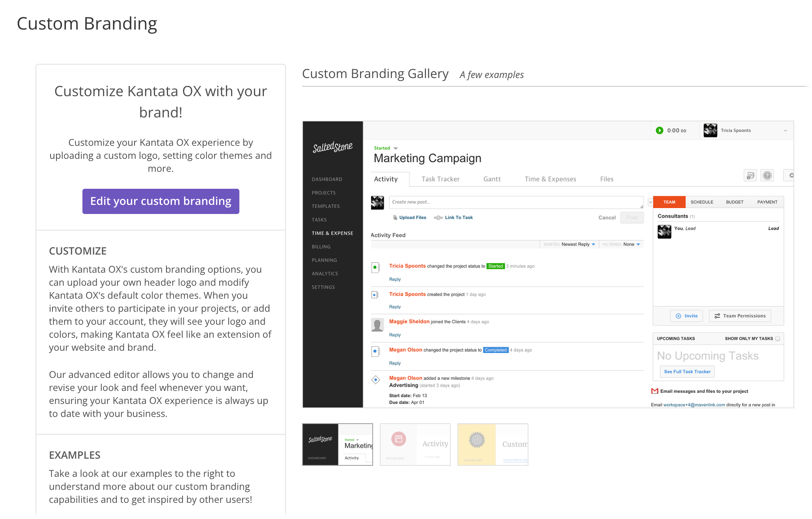The width and height of the screenshot is (812, 519).
Task: Select TIME & EXPENSE in the sidebar
Action: click(x=332, y=233)
